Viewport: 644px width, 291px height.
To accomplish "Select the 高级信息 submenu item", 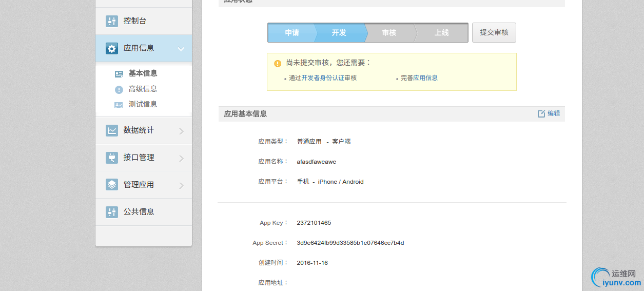I will (x=143, y=89).
